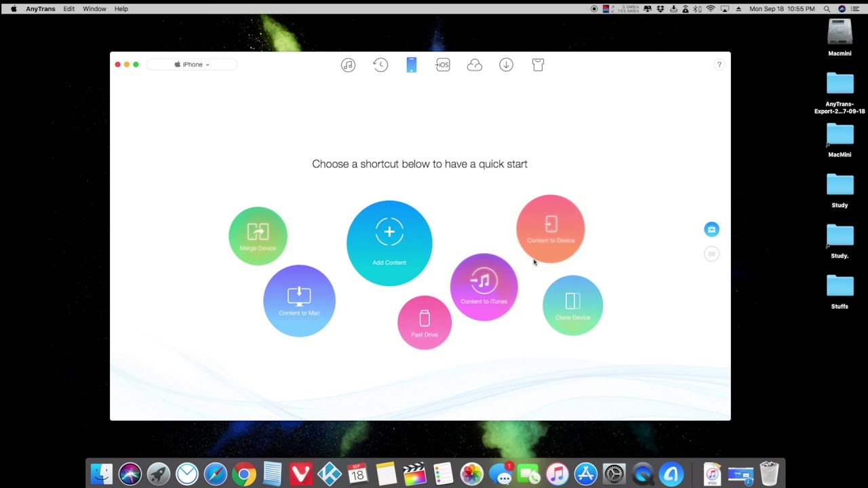
Task: Click the date and time in menu bar
Action: click(782, 9)
